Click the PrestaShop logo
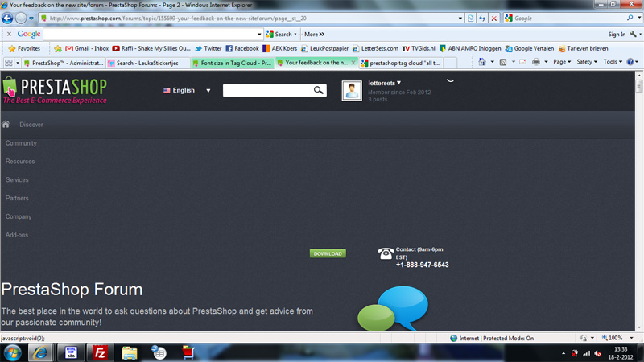Image resolution: width=644 pixels, height=362 pixels. tap(55, 90)
